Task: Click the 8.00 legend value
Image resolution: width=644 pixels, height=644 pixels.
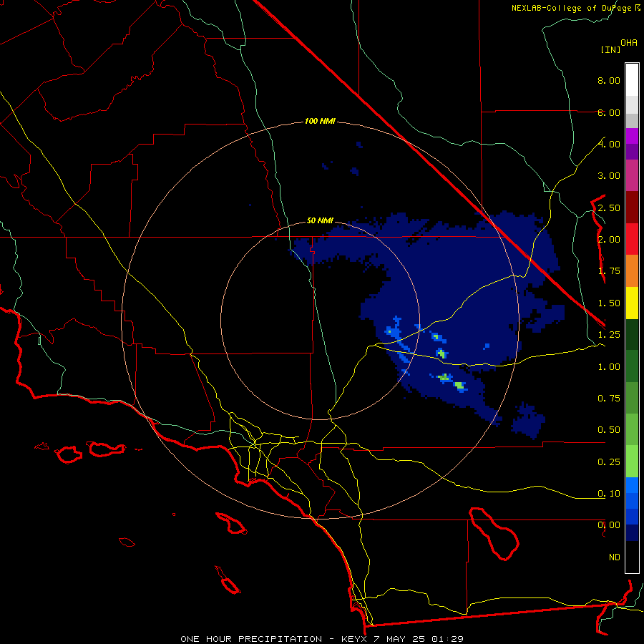Action: [609, 80]
